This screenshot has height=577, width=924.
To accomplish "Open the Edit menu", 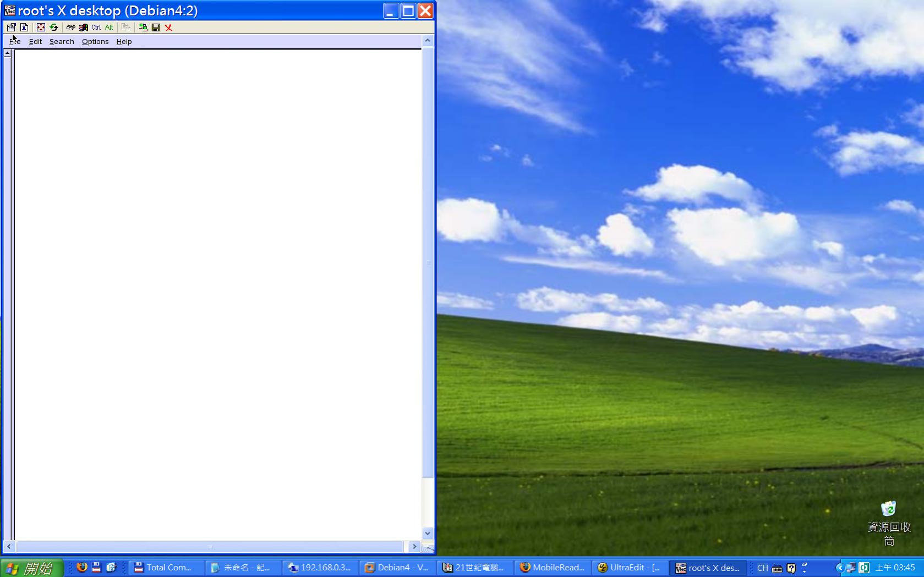I will (x=35, y=41).
